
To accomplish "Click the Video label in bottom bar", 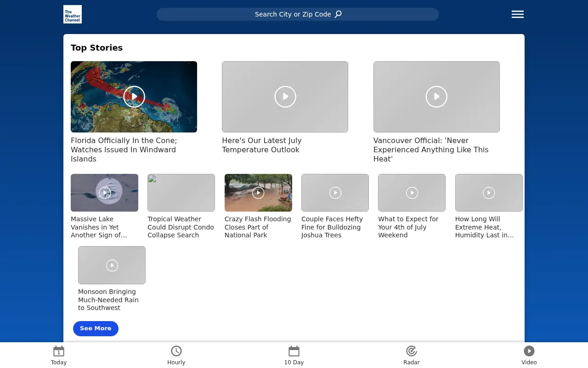I will [x=529, y=362].
